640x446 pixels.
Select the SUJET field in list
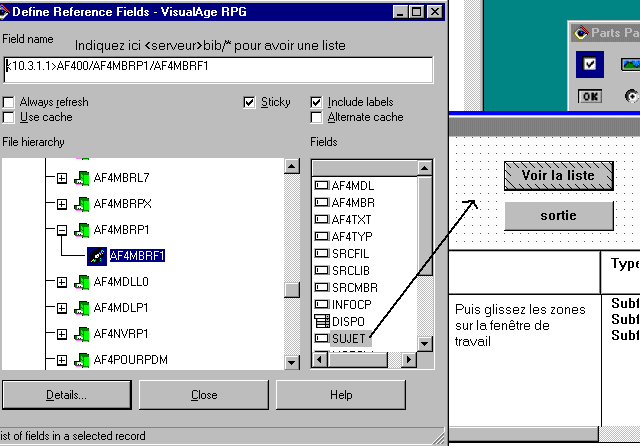pyautogui.click(x=350, y=339)
